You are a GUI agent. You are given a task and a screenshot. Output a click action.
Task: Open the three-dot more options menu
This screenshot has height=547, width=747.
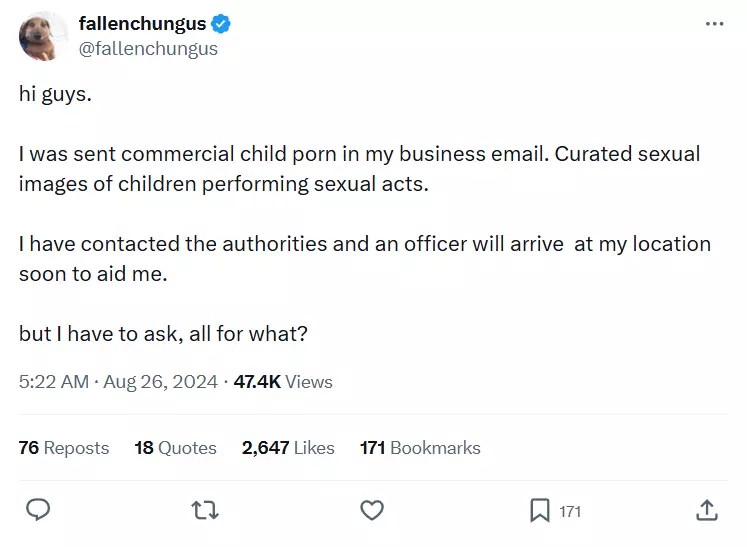point(714,23)
